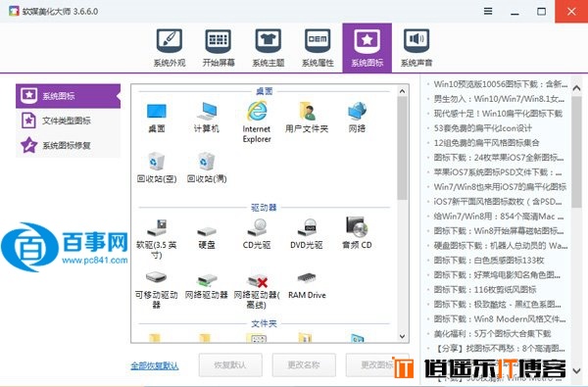Screen dimensions: 588x387
Task: Select the Internet Explorer icon
Action: [257, 122]
